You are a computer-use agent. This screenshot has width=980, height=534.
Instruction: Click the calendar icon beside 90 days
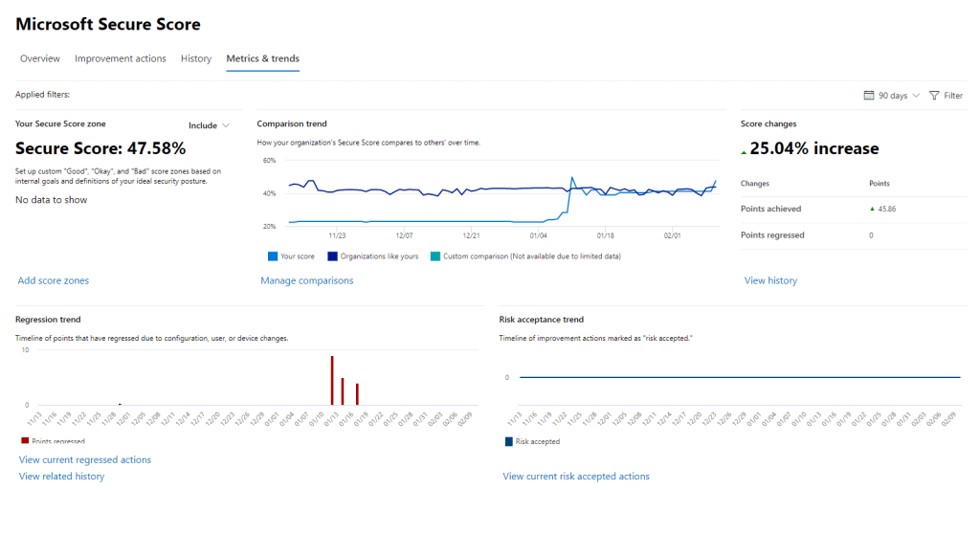pyautogui.click(x=869, y=96)
